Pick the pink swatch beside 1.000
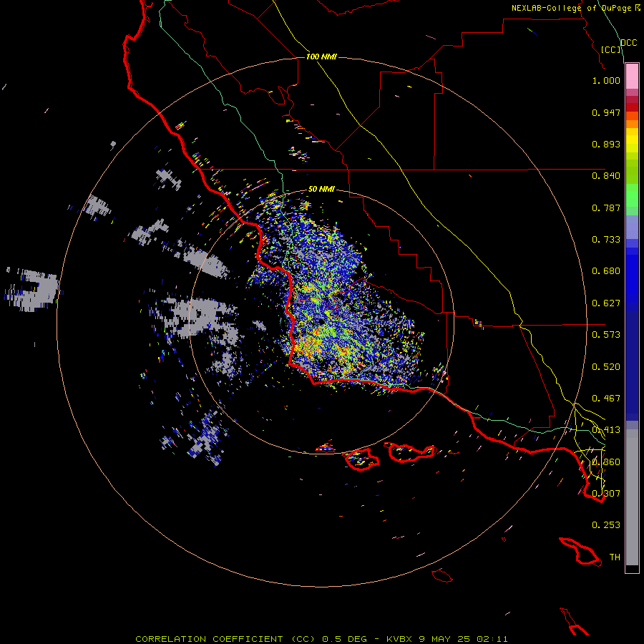Viewport: 644px width, 644px height. tap(632, 77)
